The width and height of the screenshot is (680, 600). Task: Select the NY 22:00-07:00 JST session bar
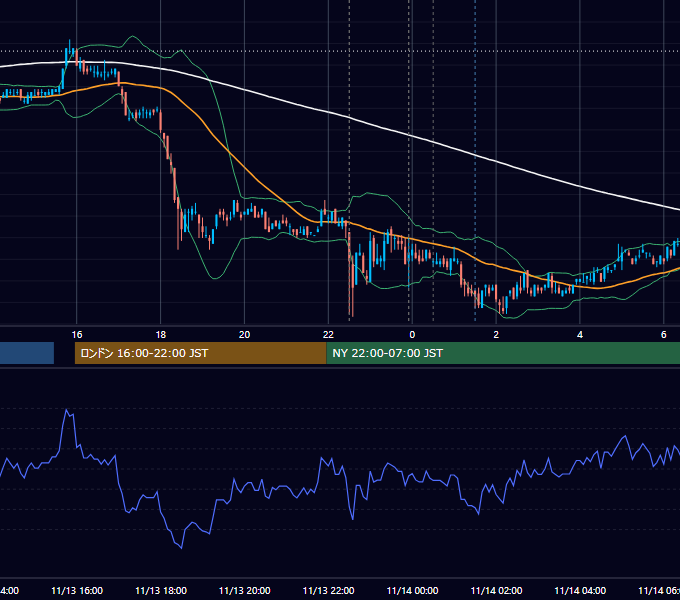click(x=503, y=353)
